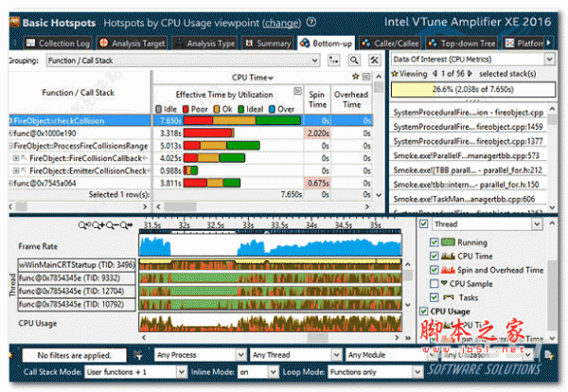The height and width of the screenshot is (392, 568).
Task: Switch to the Collection Log tab
Action: pyautogui.click(x=58, y=44)
